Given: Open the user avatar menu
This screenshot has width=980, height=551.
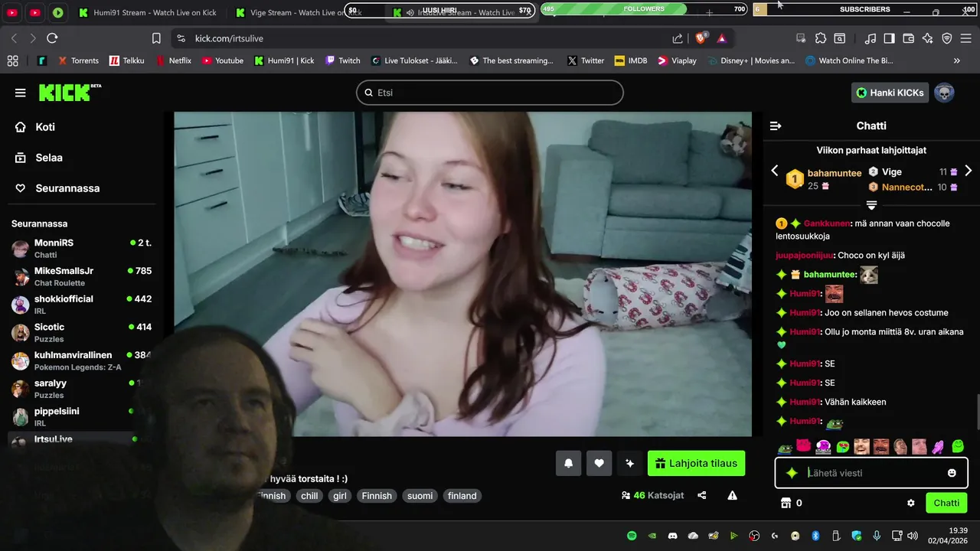Looking at the screenshot, I should coord(944,93).
